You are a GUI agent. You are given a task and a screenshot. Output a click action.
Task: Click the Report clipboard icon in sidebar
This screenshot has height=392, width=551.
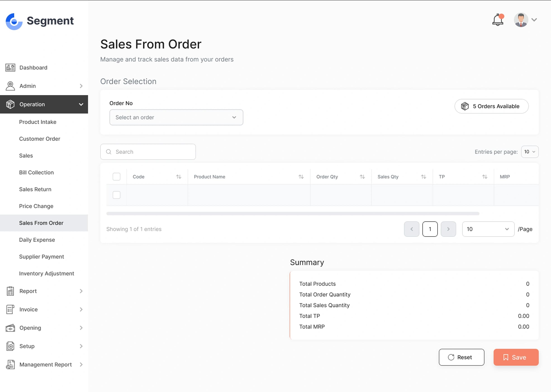[10, 291]
